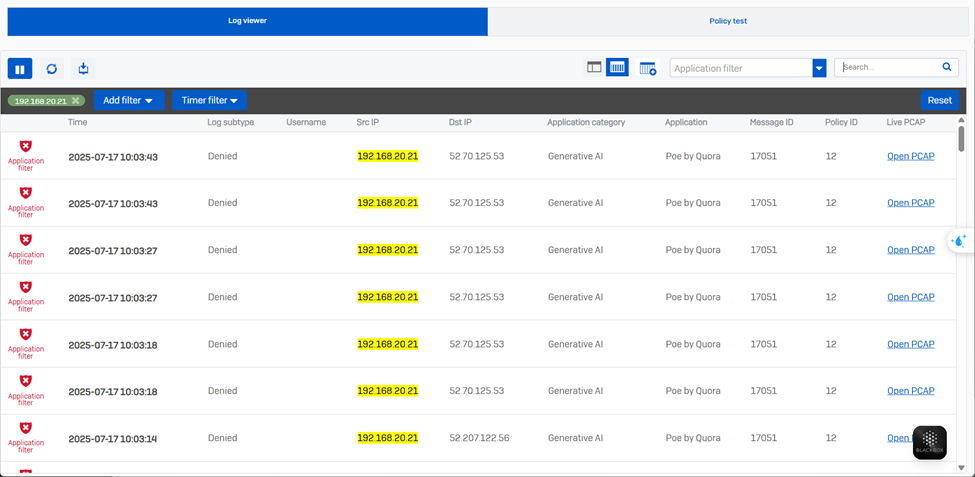
Task: Click the blue water drop assistant icon
Action: click(960, 240)
